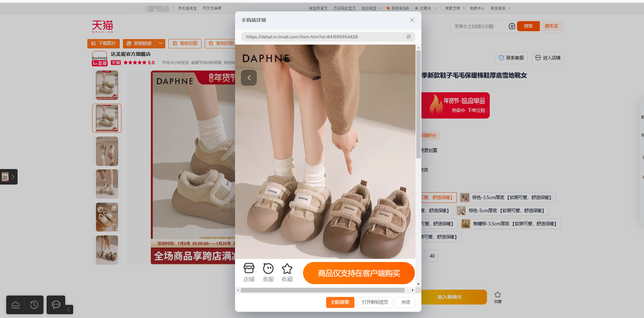Click 网页无障碍 in the top bar
Viewport: 644px width, 318px height.
tap(212, 8)
